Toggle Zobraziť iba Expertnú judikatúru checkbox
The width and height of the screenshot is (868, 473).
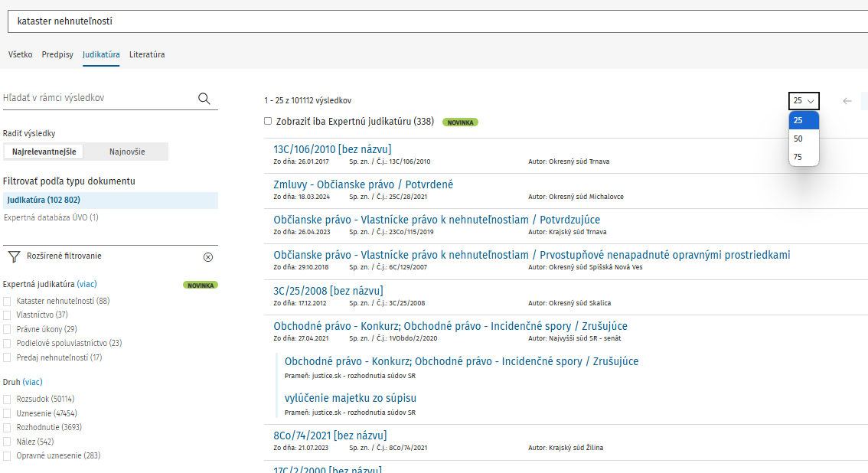pos(268,121)
